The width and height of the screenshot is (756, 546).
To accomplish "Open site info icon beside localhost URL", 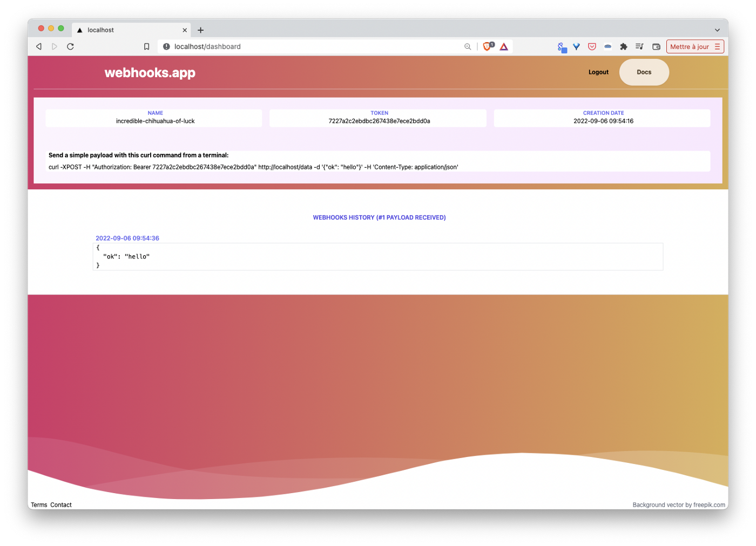I will pyautogui.click(x=166, y=47).
